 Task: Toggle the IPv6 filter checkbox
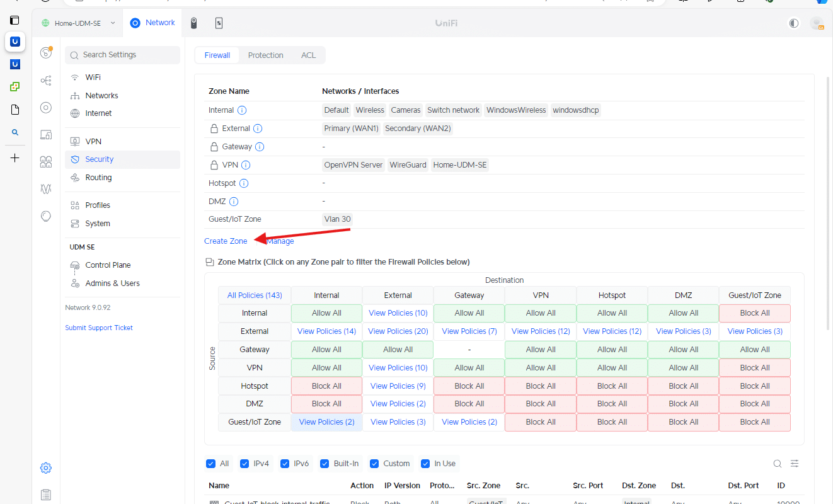285,464
